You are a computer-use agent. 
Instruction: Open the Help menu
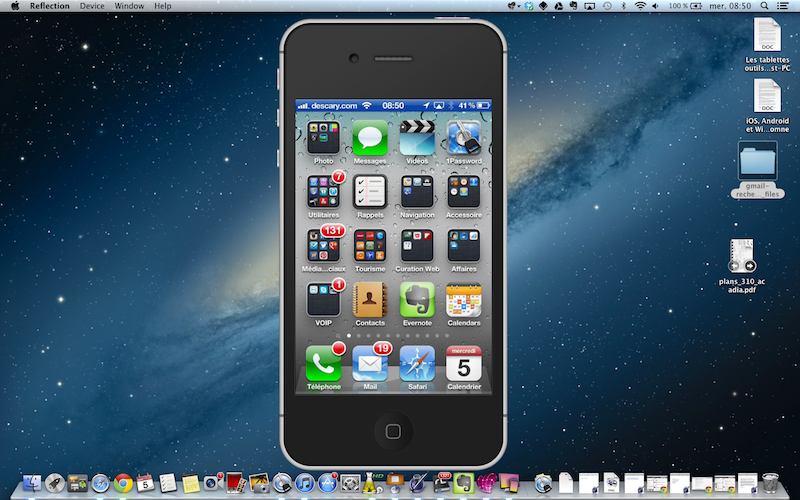(163, 6)
